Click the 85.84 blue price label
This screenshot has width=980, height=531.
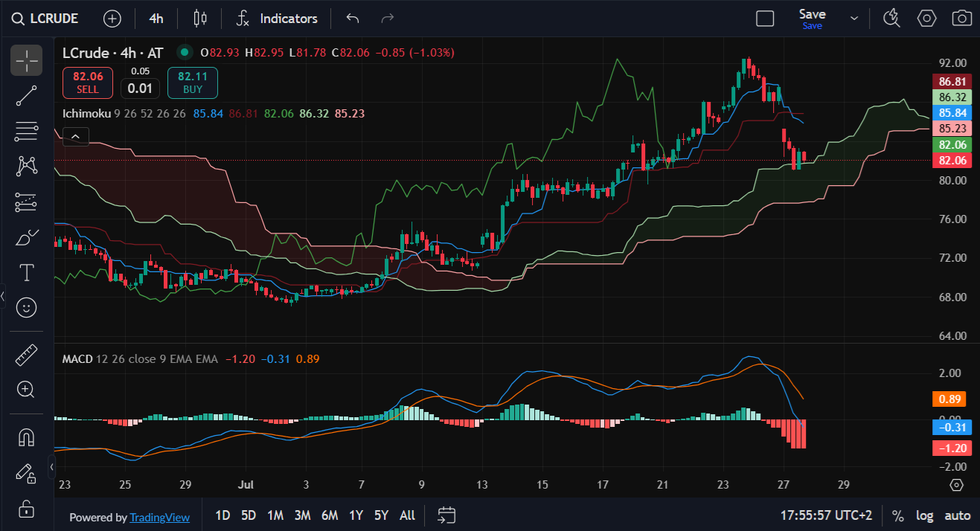[x=952, y=113]
